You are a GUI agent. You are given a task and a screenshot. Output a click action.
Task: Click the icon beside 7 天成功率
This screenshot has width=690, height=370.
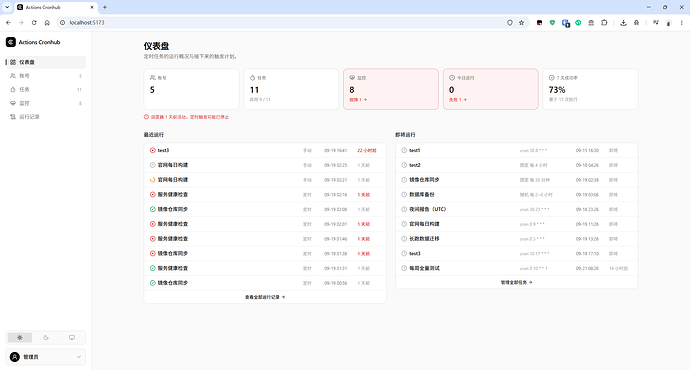(551, 77)
